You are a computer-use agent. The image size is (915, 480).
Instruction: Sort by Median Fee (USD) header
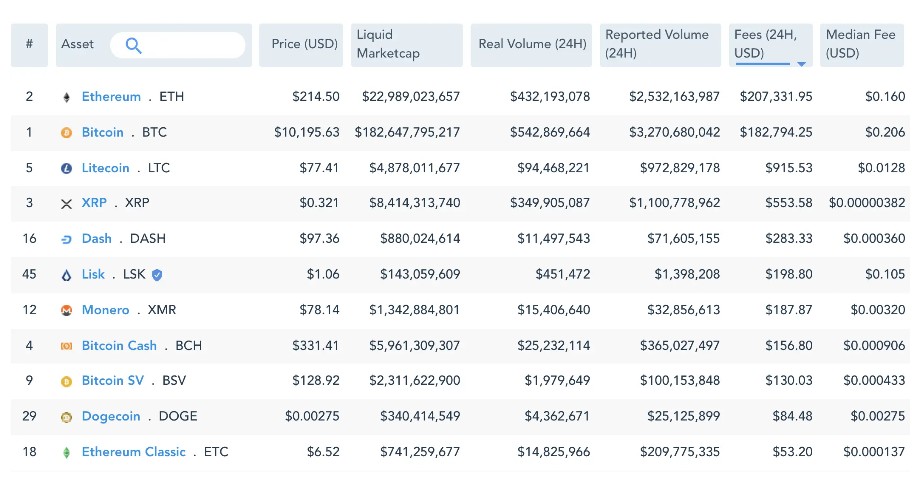coord(862,45)
